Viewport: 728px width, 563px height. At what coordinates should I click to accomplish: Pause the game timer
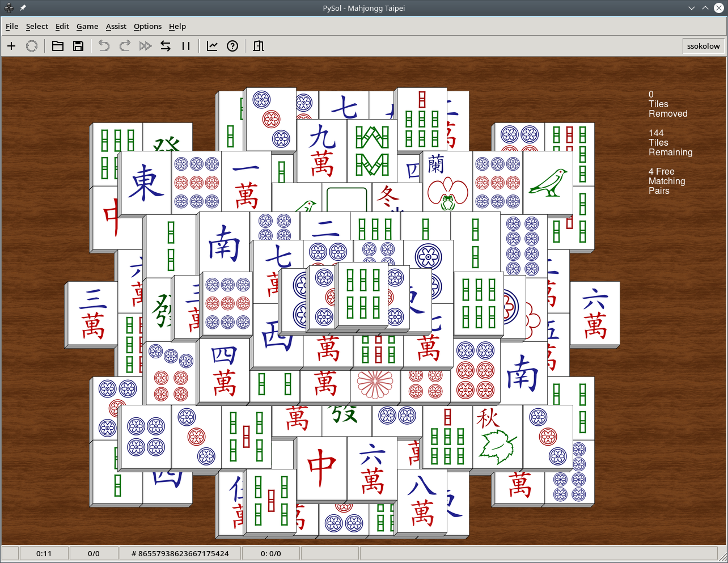(186, 46)
